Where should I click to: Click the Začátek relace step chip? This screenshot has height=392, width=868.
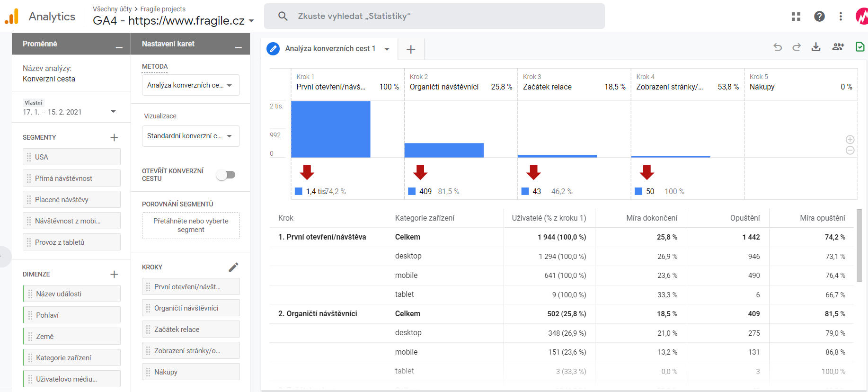191,329
